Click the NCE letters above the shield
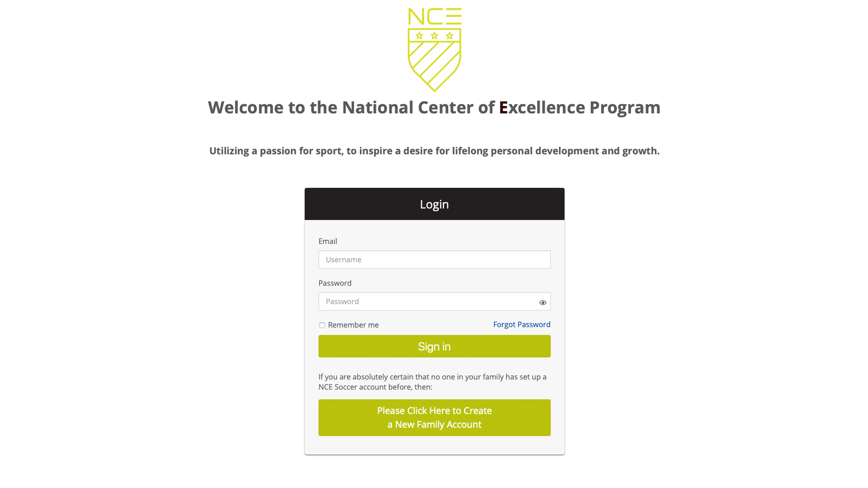This screenshot has width=868, height=488. (434, 16)
